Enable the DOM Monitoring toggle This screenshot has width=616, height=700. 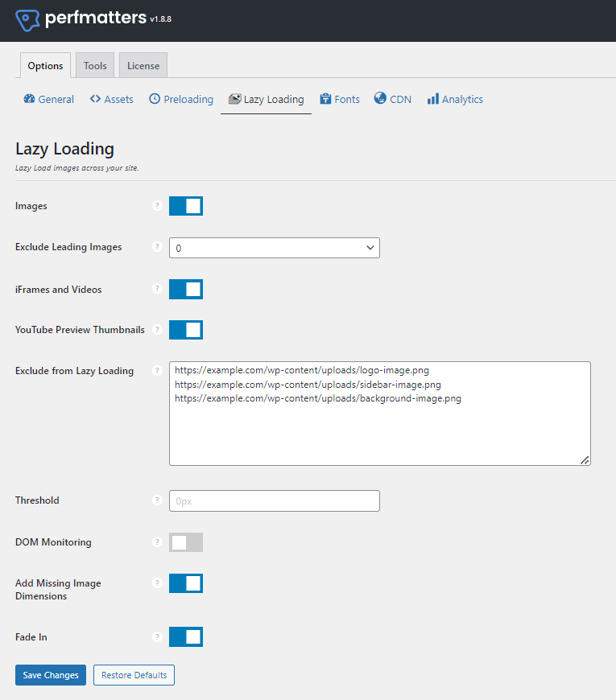[186, 542]
